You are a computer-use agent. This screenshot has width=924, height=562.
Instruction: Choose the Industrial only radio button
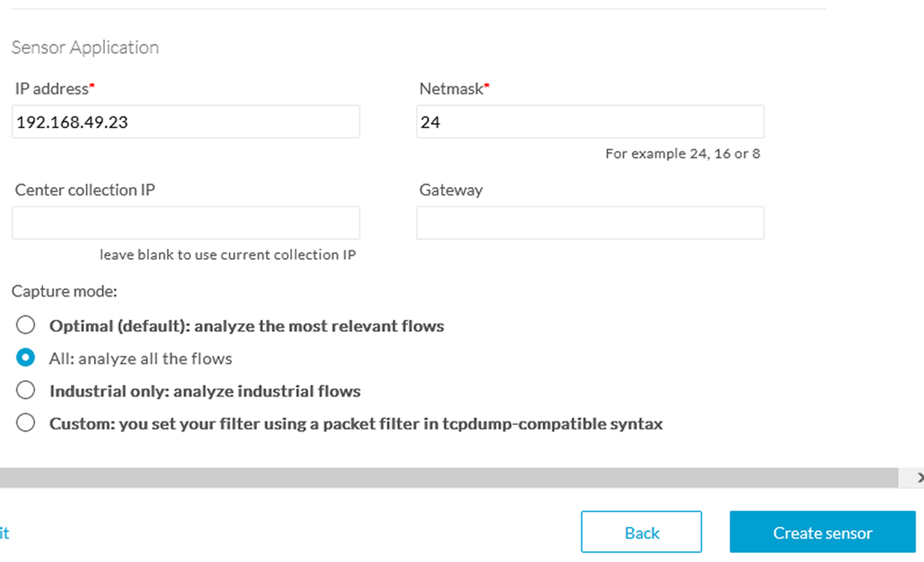coord(25,391)
